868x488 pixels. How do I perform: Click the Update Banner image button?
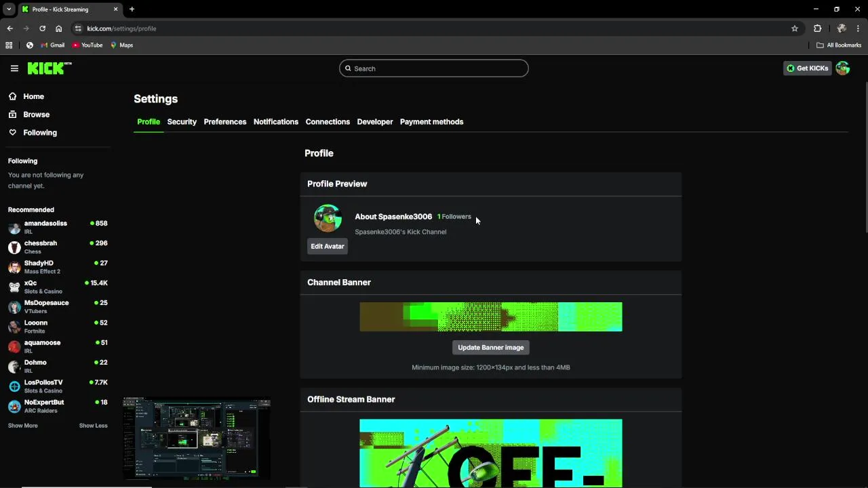click(x=491, y=348)
